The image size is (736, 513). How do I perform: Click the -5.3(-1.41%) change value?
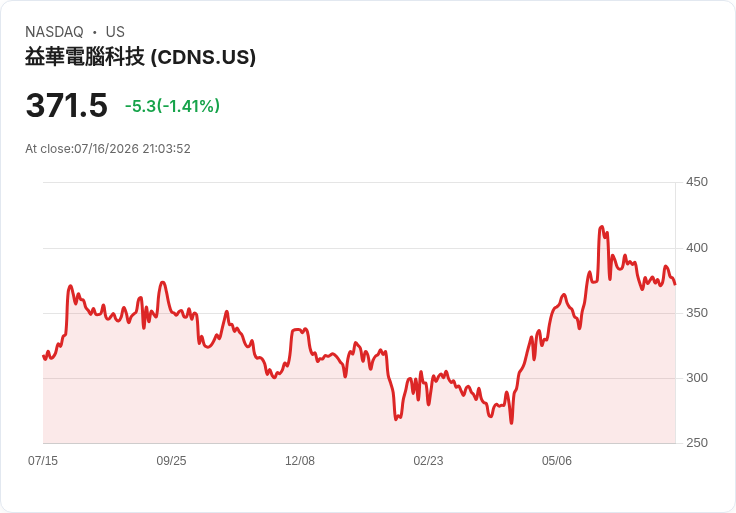(x=172, y=106)
